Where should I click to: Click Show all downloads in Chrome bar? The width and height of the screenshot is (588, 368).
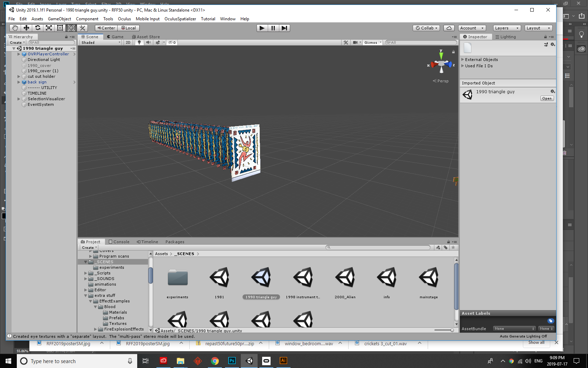pyautogui.click(x=536, y=343)
